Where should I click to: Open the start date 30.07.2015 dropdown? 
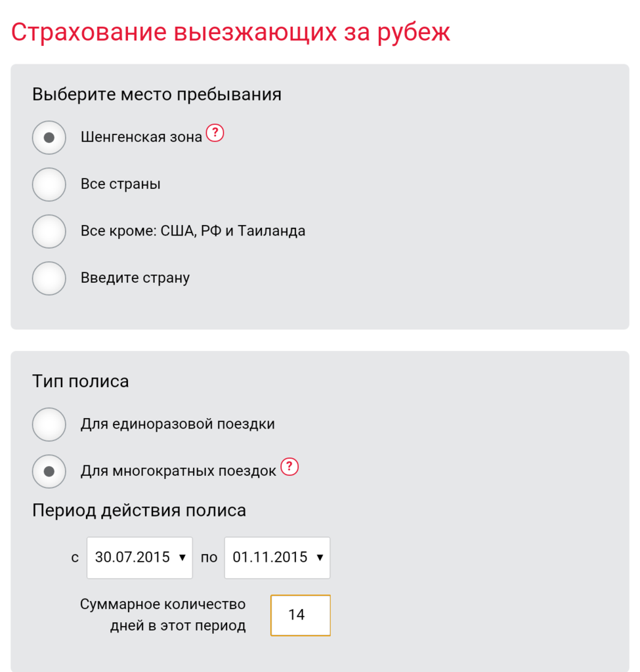pos(140,558)
